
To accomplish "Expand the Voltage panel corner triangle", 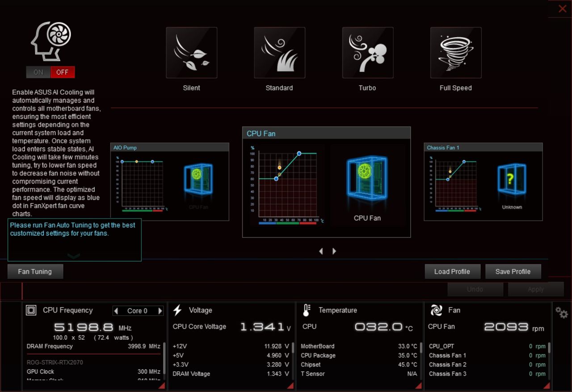I will point(290,385).
